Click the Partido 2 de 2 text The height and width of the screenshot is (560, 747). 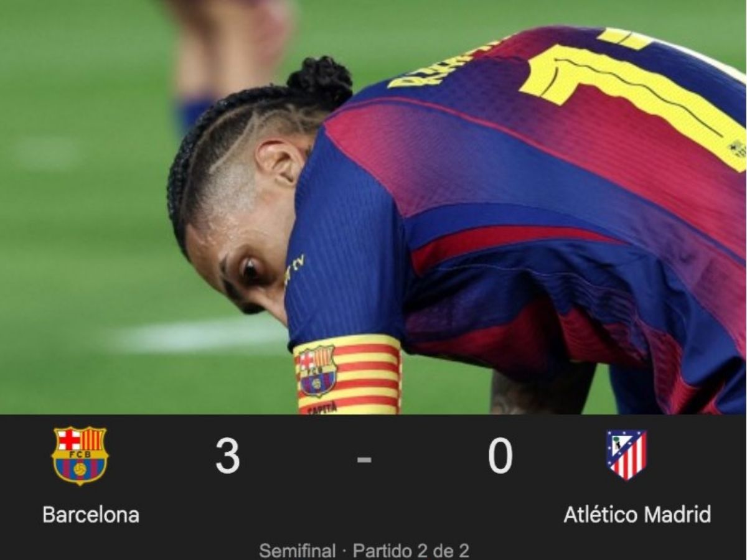(411, 551)
